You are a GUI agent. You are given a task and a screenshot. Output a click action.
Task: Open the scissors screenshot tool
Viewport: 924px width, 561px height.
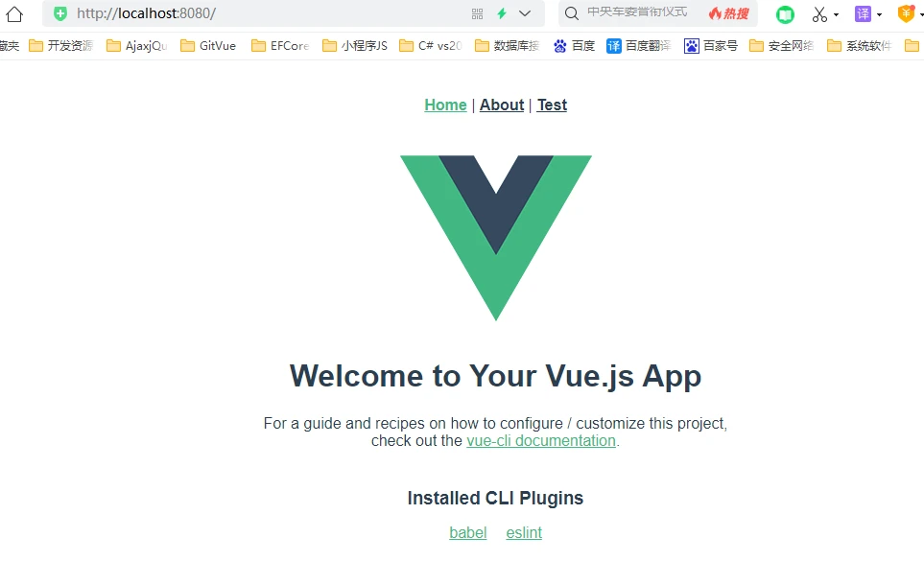[818, 14]
